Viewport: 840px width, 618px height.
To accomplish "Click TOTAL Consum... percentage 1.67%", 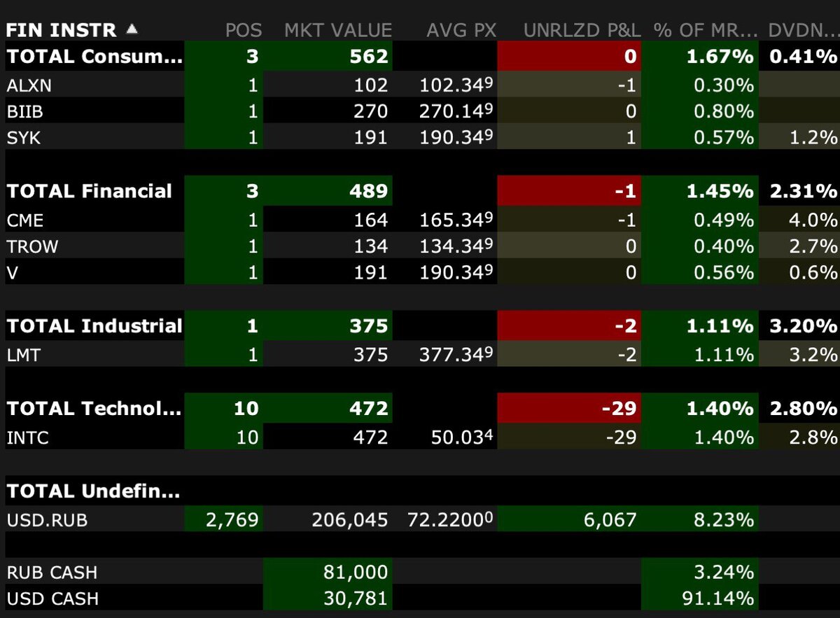I will 720,57.
